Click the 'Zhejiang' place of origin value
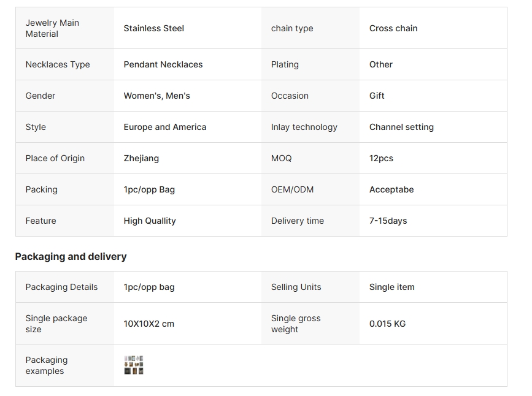Image resolution: width=532 pixels, height=396 pixels. [141, 158]
